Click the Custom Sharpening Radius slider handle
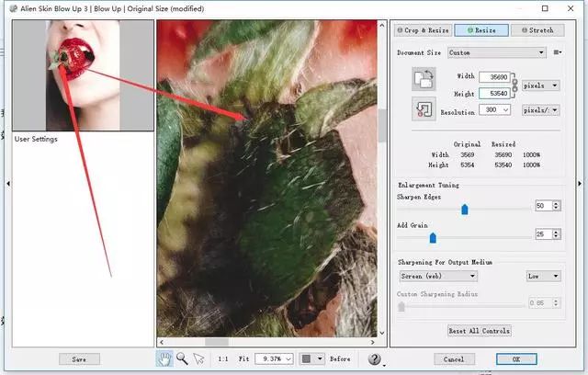 (401, 307)
